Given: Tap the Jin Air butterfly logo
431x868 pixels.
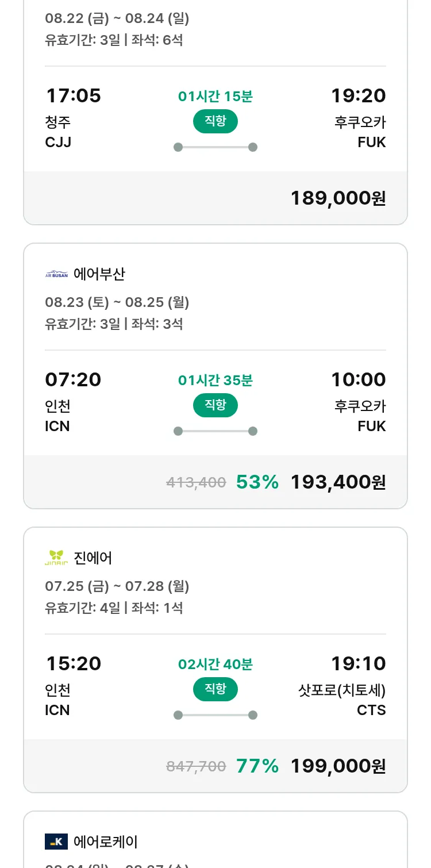Looking at the screenshot, I should [x=56, y=558].
